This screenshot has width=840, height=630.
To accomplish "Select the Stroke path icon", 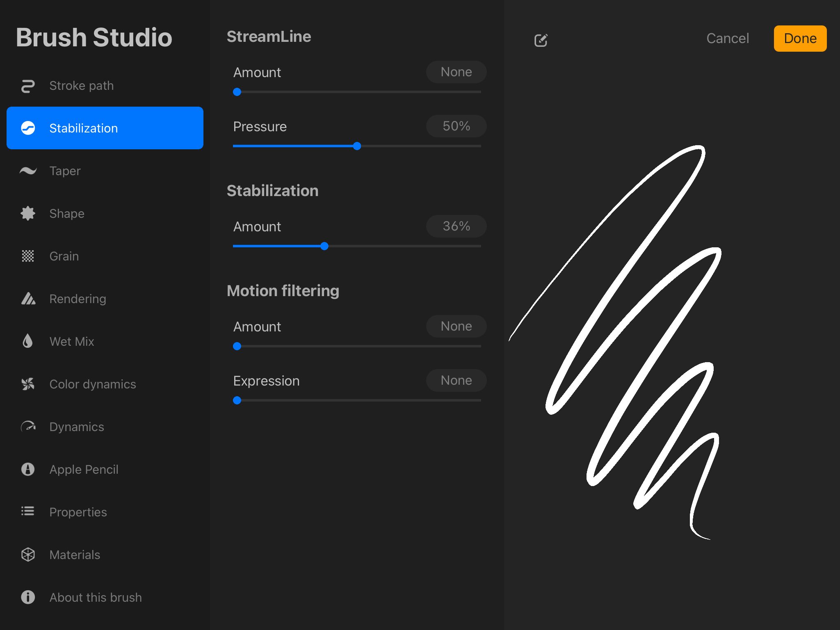I will (x=28, y=86).
